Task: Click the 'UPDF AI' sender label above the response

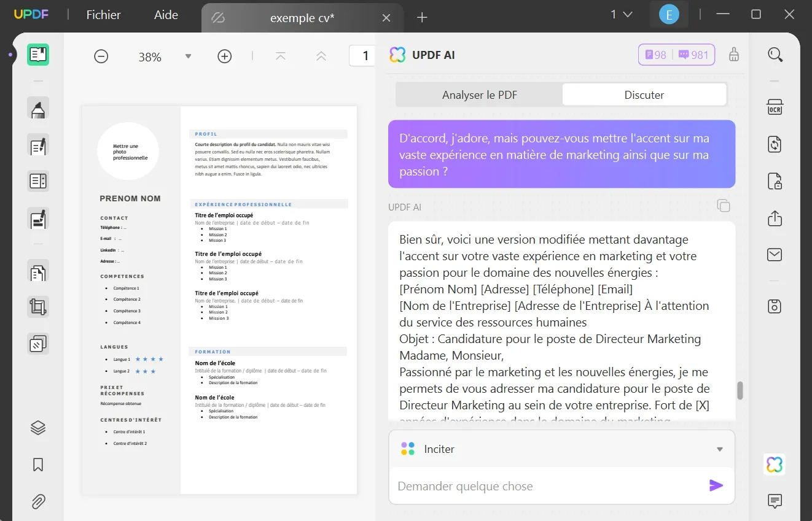Action: (405, 207)
